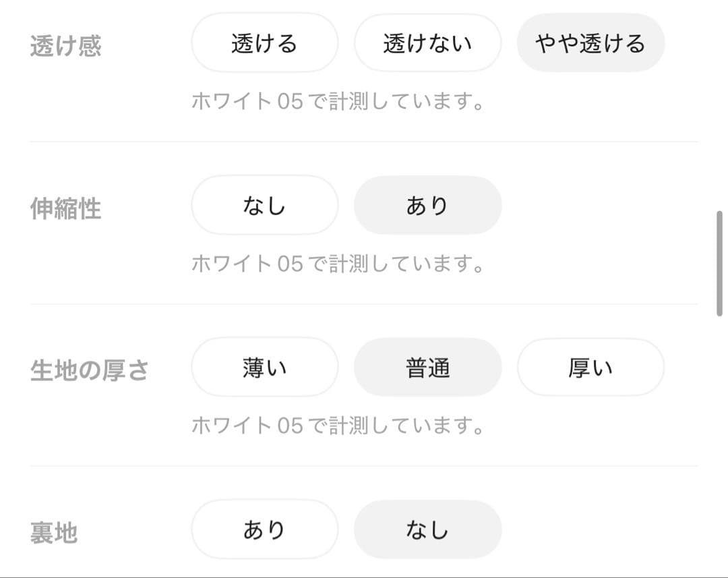Pick あり for 裏地
Screen dimensions: 728x578
click(264, 529)
